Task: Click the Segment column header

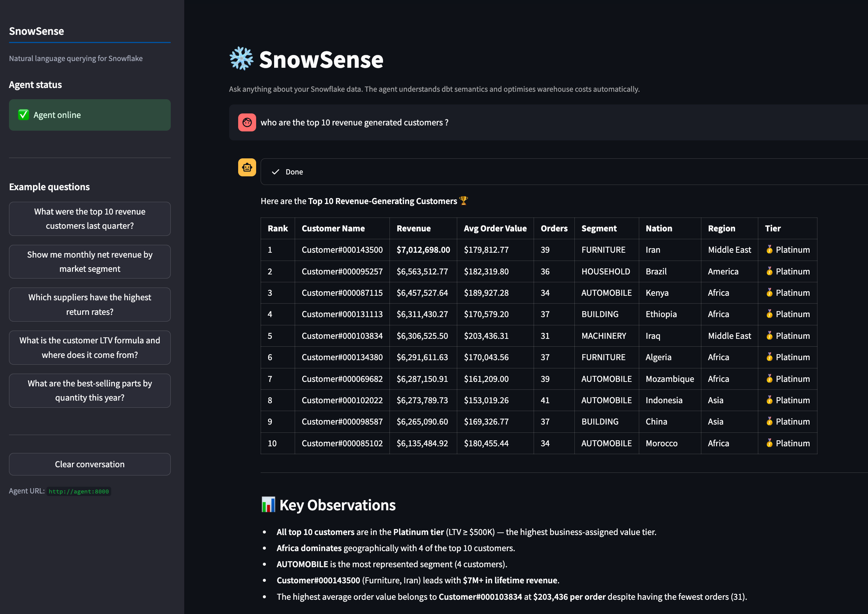Action: pos(607,228)
